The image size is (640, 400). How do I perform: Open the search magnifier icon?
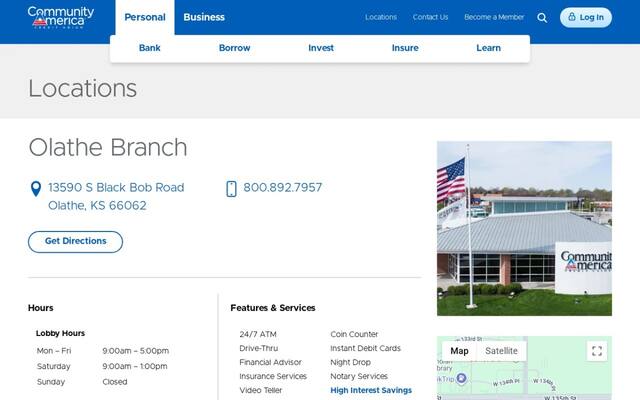[542, 18]
